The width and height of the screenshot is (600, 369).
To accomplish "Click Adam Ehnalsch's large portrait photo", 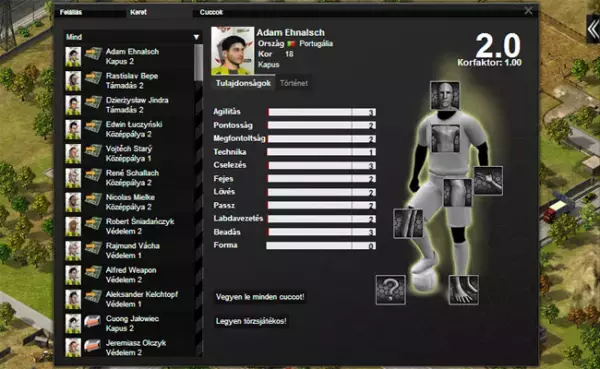I will (232, 51).
